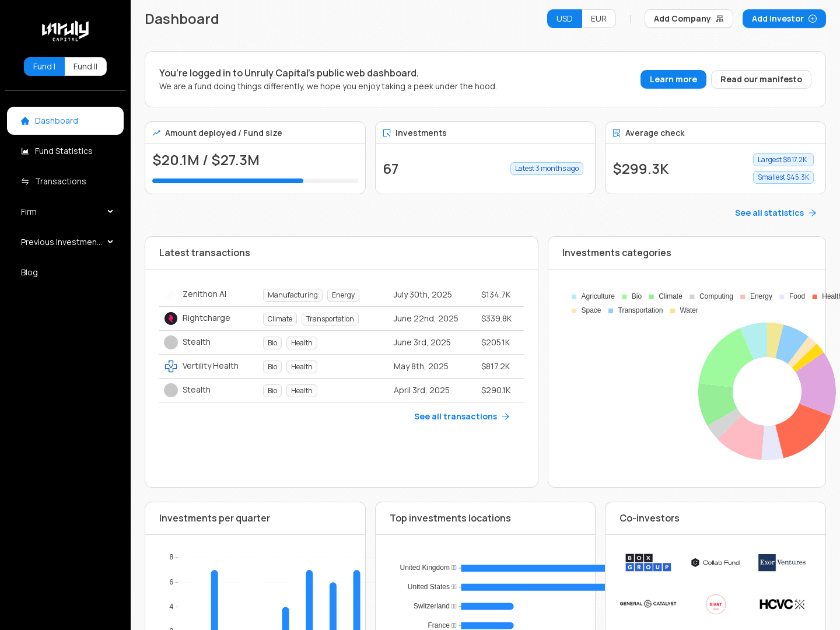Open the Box Group co-investor logo
This screenshot has width=840, height=630.
[x=648, y=562]
